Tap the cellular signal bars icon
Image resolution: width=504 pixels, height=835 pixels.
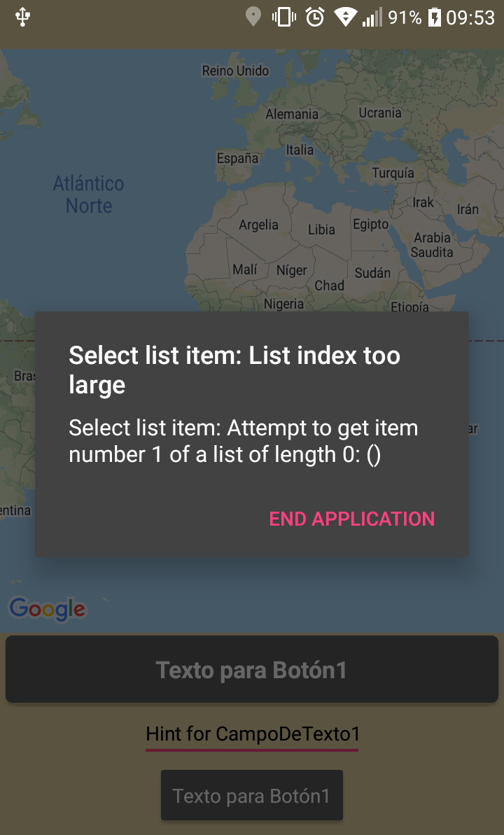tap(372, 17)
